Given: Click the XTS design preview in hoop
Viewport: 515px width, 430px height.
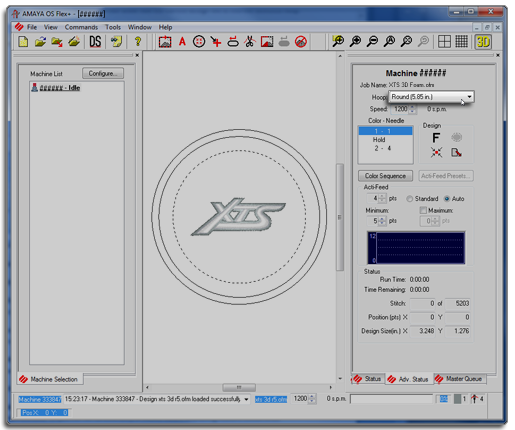Looking at the screenshot, I should (x=238, y=217).
